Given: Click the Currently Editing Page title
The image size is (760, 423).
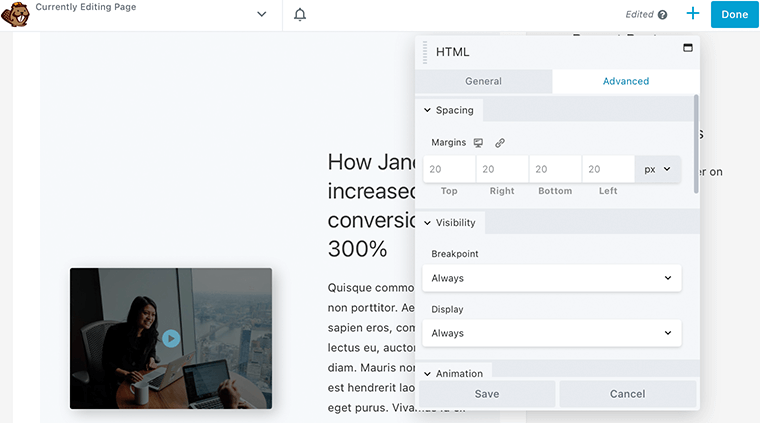Looking at the screenshot, I should coord(86,7).
